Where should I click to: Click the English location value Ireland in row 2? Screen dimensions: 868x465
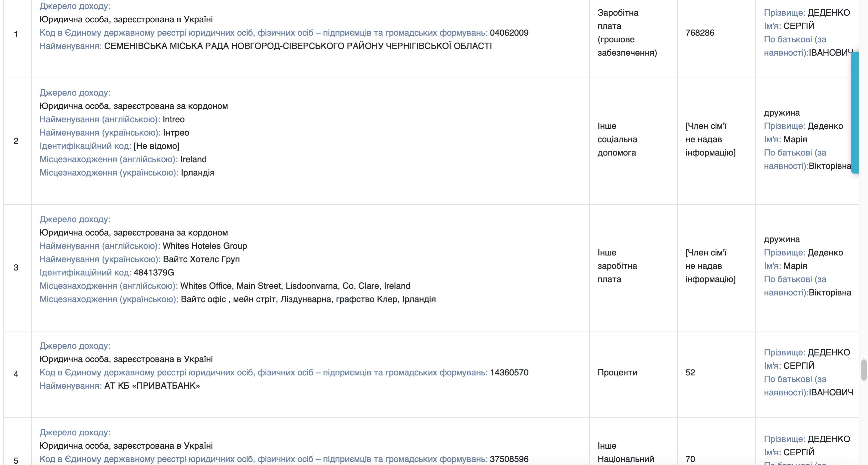point(193,159)
